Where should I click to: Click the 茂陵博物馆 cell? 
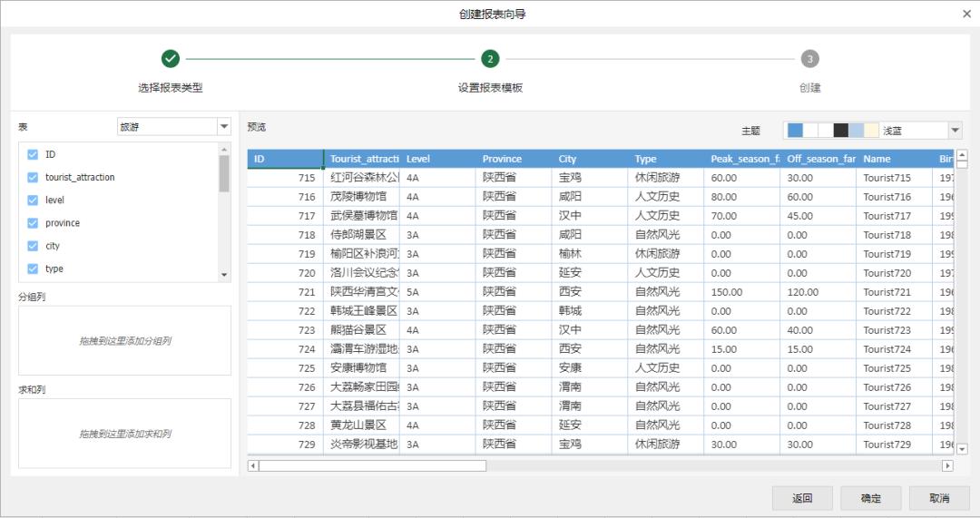[x=361, y=197]
